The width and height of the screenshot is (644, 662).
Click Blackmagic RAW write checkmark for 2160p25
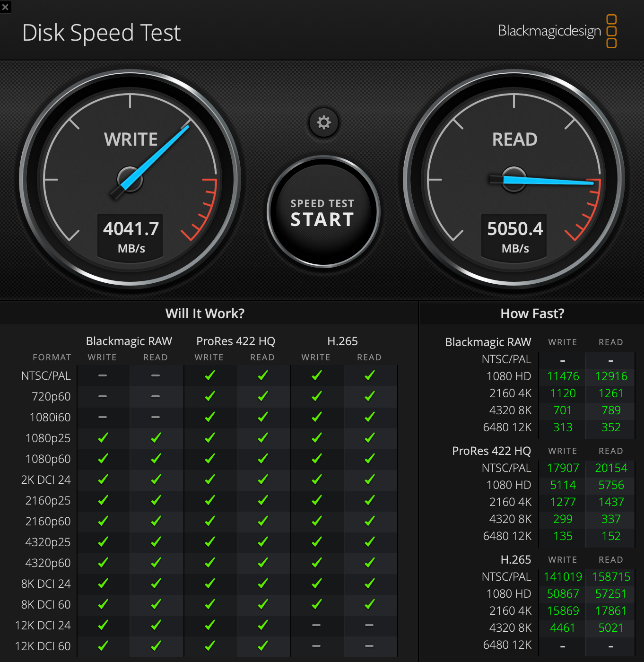pyautogui.click(x=103, y=500)
